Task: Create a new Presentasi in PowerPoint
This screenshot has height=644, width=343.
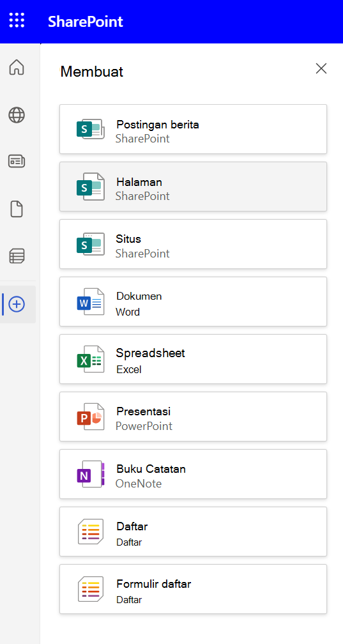Action: pyautogui.click(x=193, y=417)
